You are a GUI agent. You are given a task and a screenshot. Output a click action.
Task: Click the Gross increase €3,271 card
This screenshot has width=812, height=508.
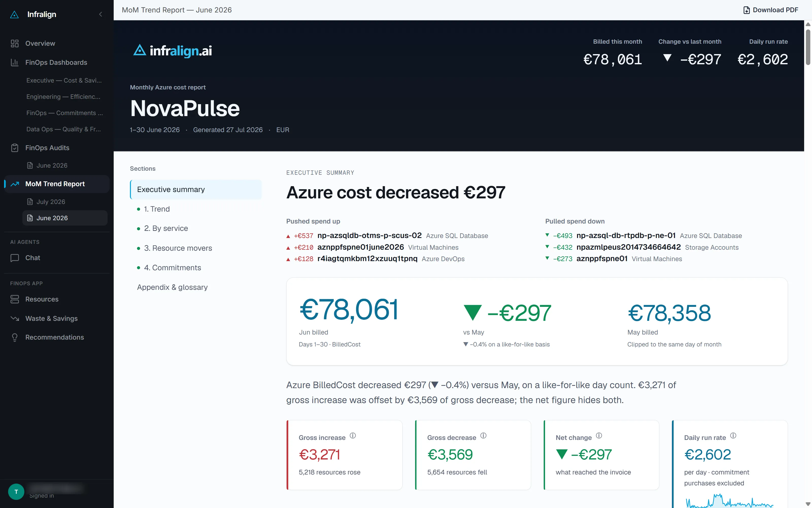(344, 455)
